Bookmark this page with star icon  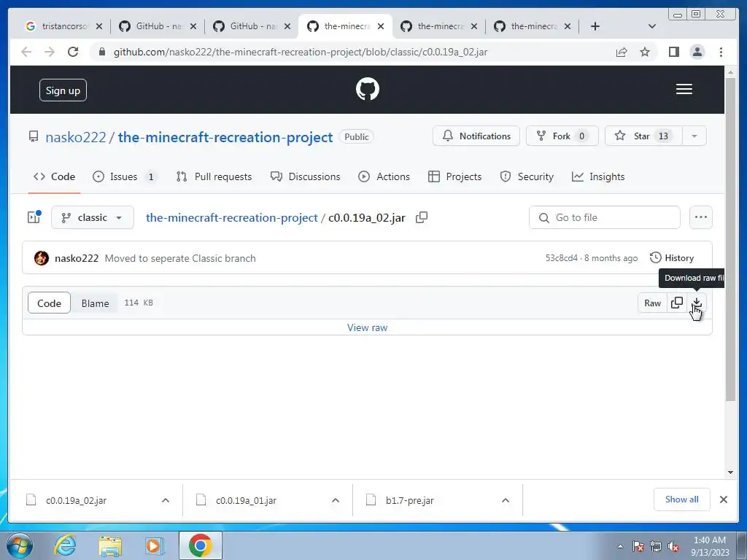click(x=645, y=52)
